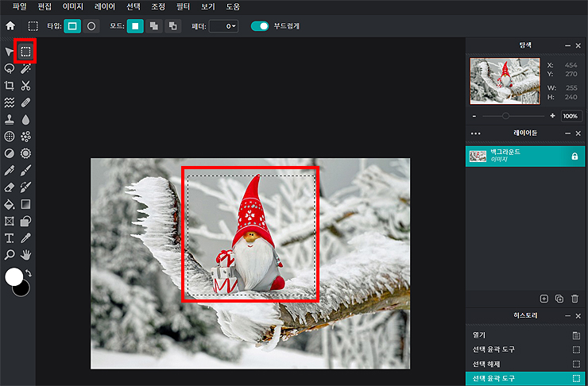The image size is (588, 386).
Task: Select the Lasso tool
Action: click(x=9, y=68)
